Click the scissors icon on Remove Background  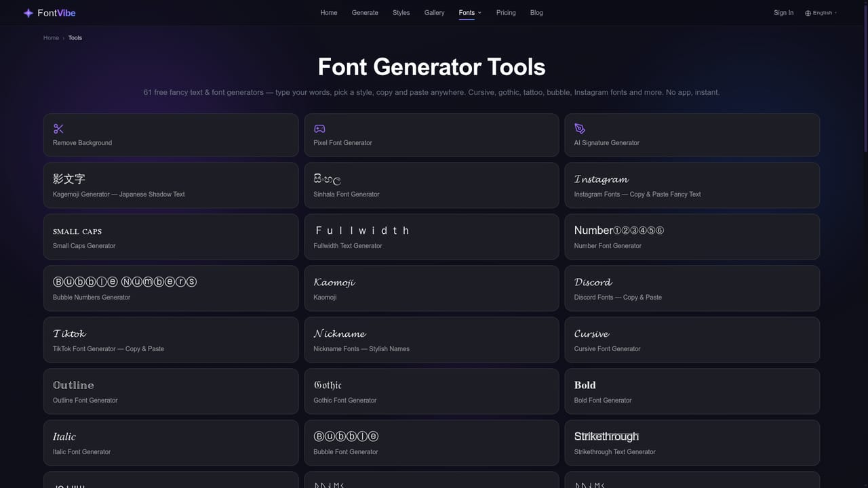tap(58, 129)
